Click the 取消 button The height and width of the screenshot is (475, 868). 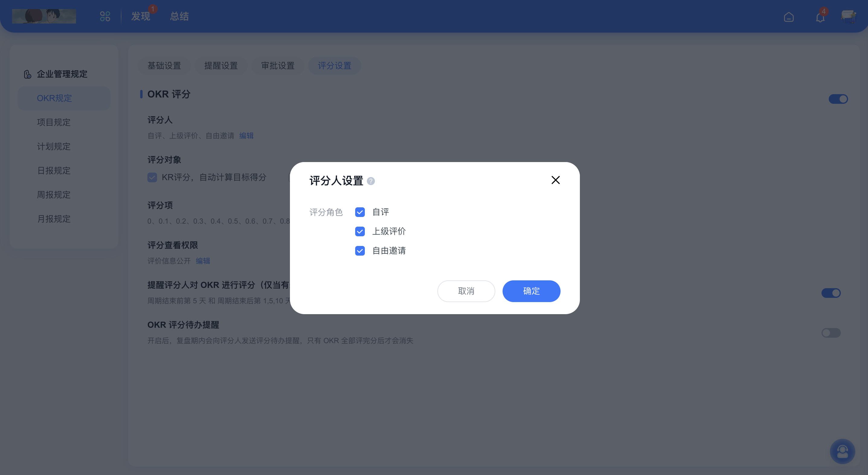(x=466, y=291)
